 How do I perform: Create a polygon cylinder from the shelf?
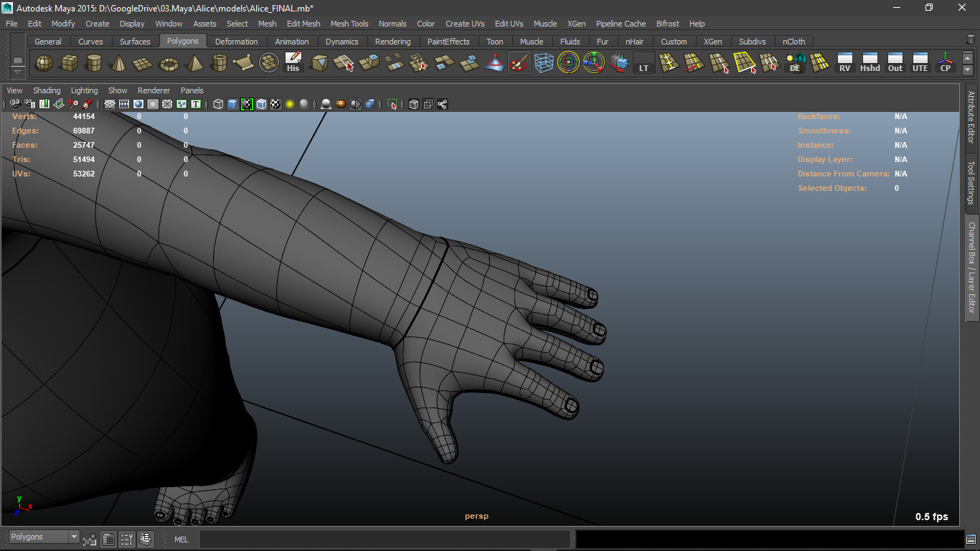point(94,63)
